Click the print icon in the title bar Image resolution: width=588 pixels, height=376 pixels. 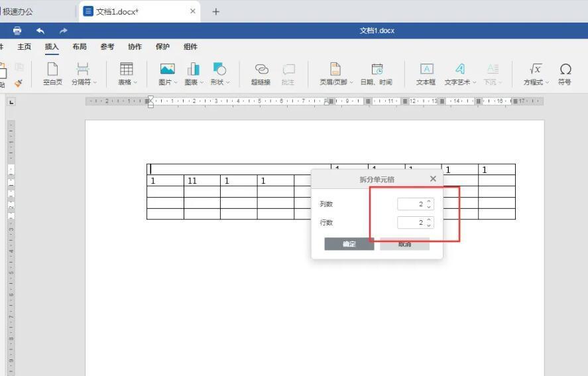[17, 31]
